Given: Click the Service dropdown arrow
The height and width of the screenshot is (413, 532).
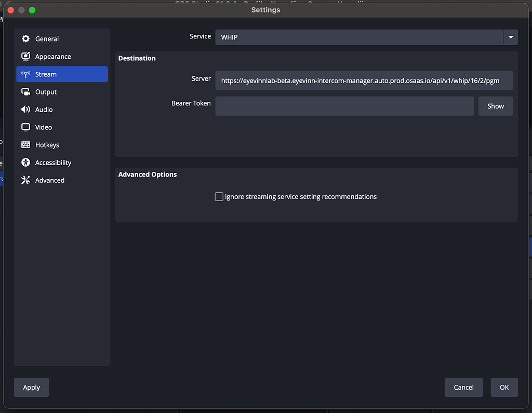Looking at the screenshot, I should tap(510, 37).
